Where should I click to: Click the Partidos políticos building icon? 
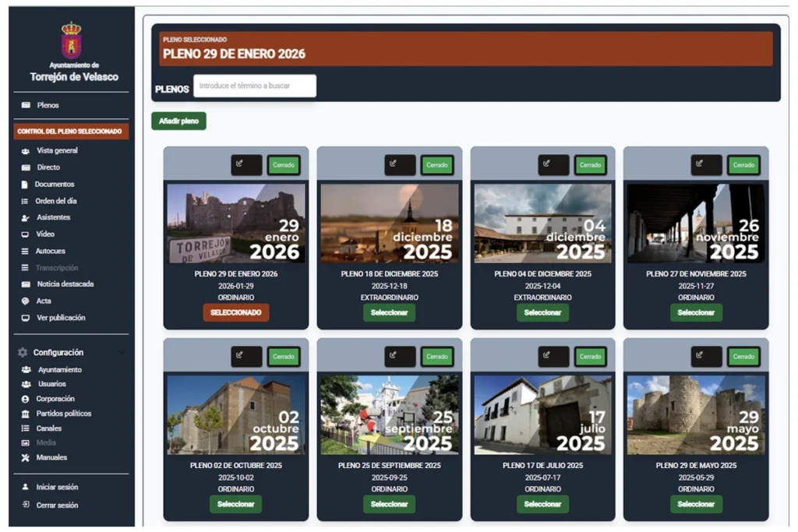click(26, 414)
